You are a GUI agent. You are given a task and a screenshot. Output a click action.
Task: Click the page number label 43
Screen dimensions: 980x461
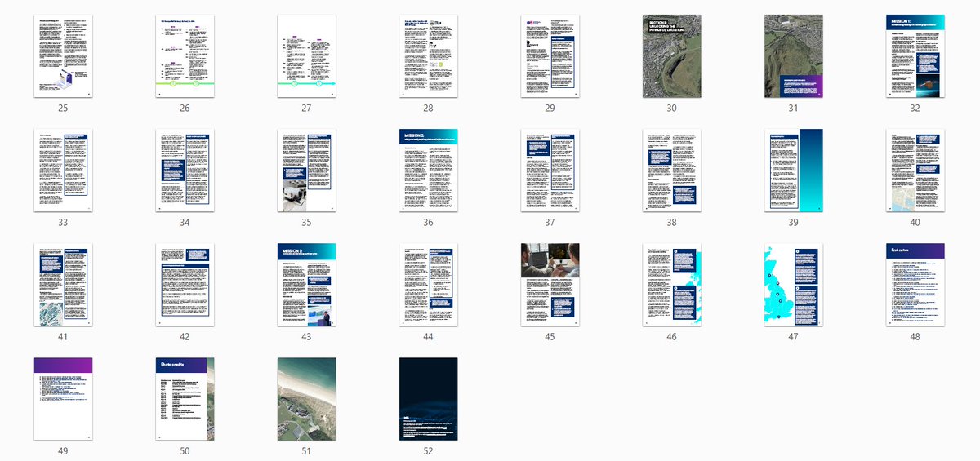pyautogui.click(x=307, y=336)
